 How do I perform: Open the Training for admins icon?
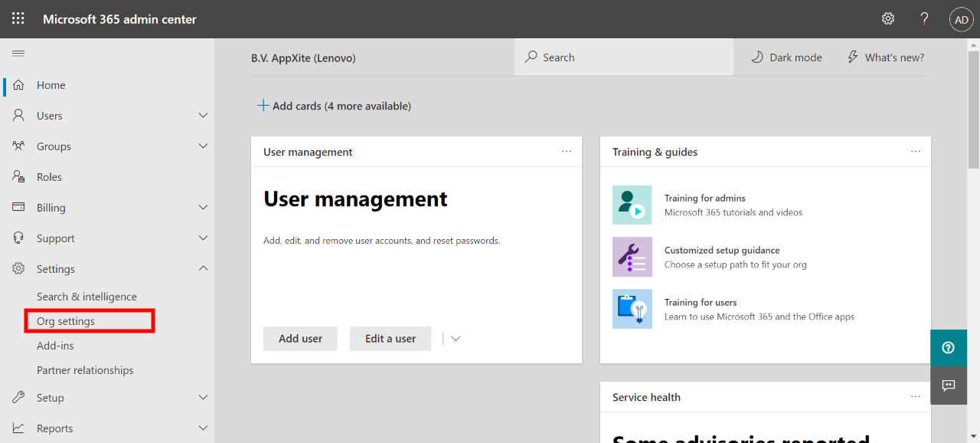[x=632, y=205]
